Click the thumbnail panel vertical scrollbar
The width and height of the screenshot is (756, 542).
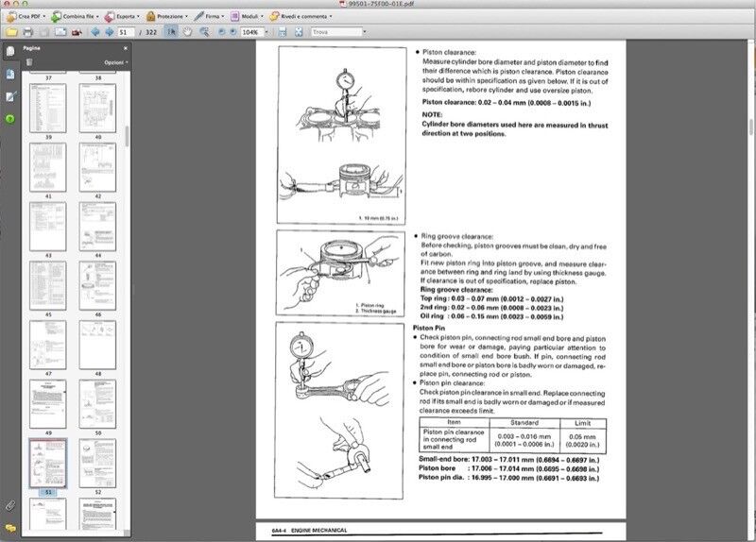(x=128, y=132)
